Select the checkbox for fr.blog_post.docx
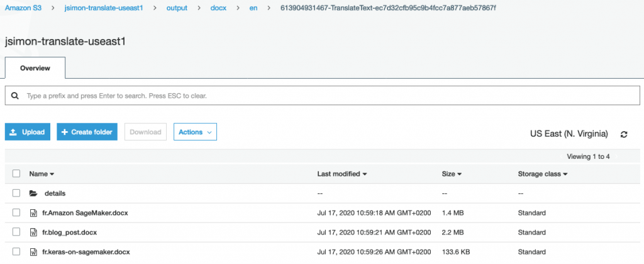The width and height of the screenshot is (644, 264). 16,232
